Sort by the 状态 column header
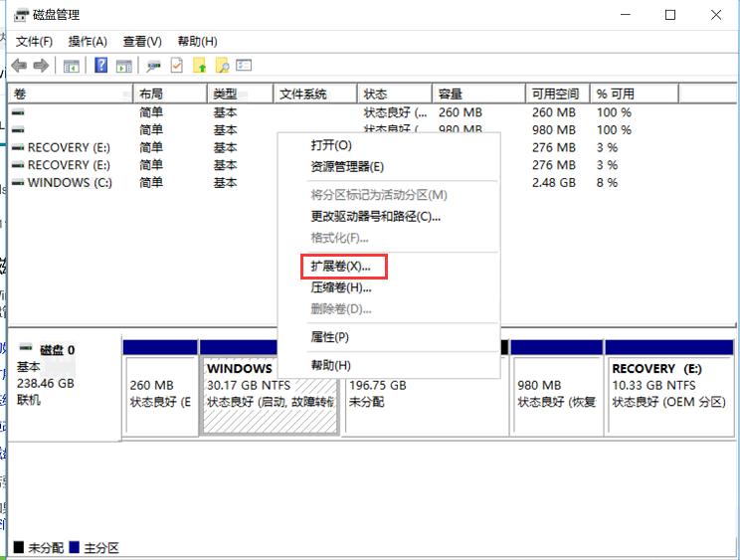The width and height of the screenshot is (740, 560). point(395,93)
